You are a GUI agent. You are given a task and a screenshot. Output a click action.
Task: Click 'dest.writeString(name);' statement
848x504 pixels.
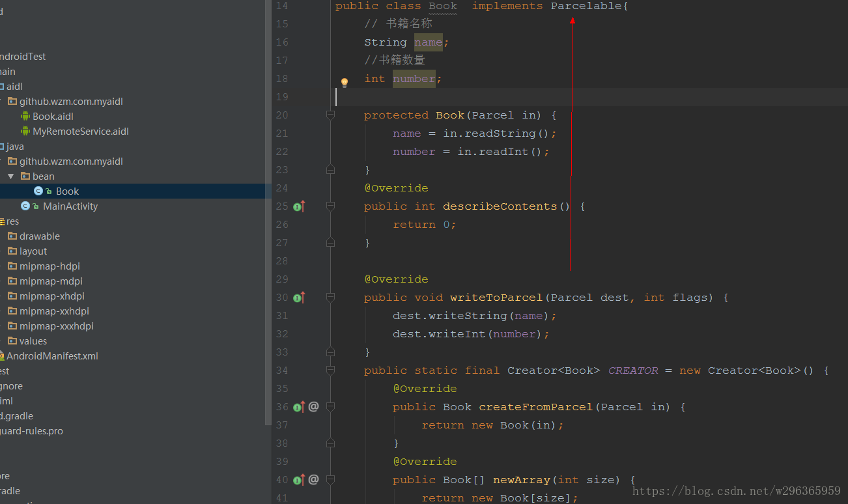pyautogui.click(x=475, y=316)
